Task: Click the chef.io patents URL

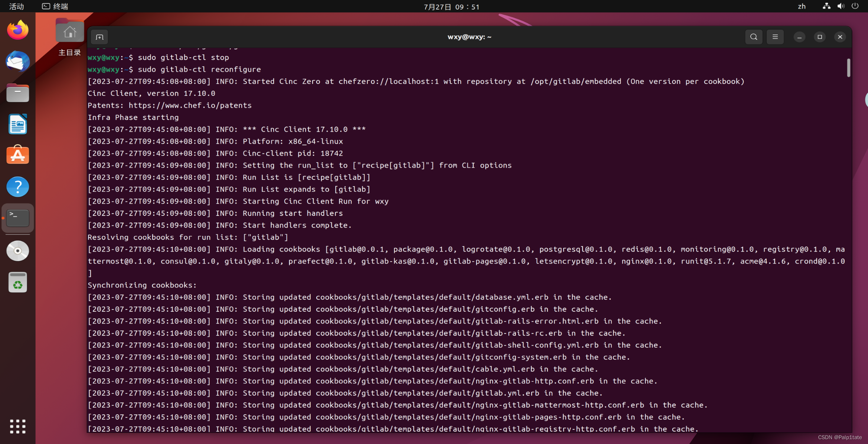Action: pos(190,105)
